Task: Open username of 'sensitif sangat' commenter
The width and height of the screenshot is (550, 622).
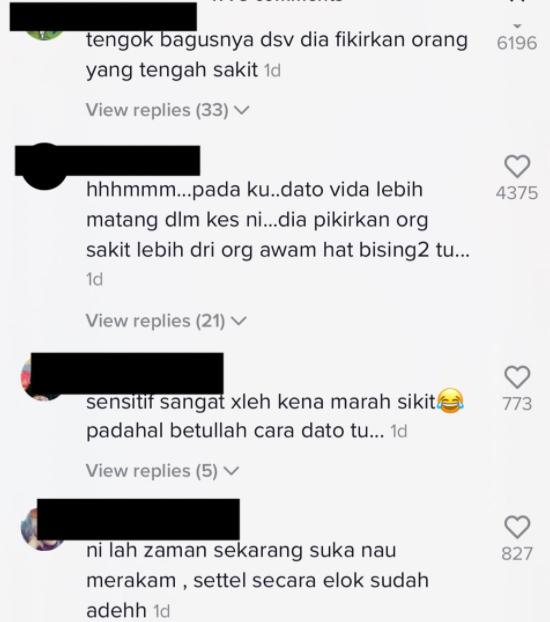Action: click(127, 373)
